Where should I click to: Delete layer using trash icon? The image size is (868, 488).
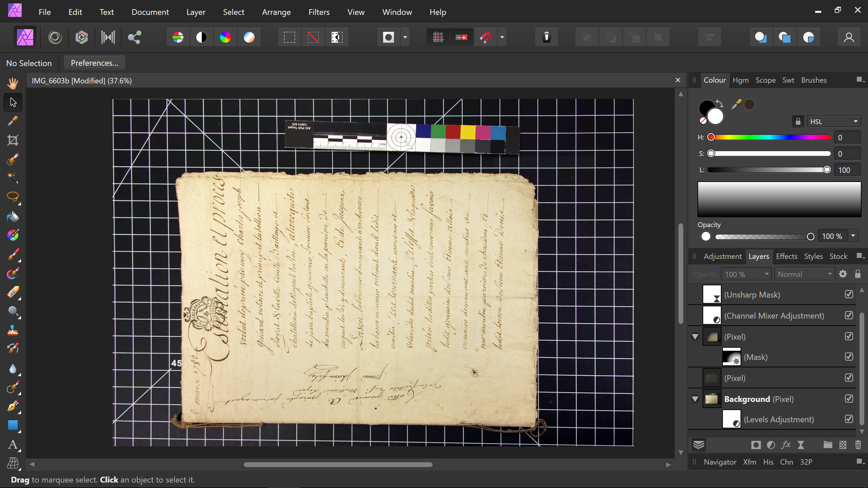tap(858, 445)
